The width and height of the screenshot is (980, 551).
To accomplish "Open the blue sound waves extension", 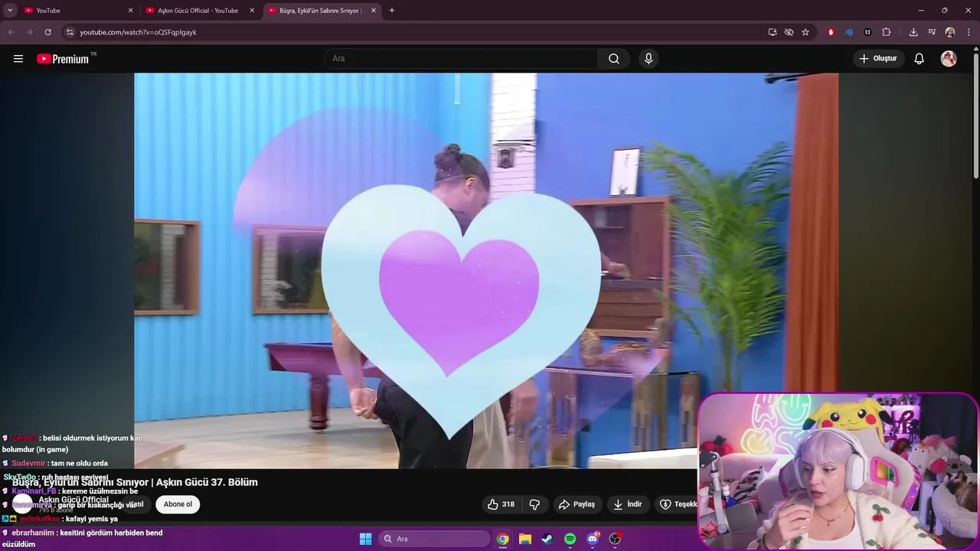I will (x=849, y=32).
